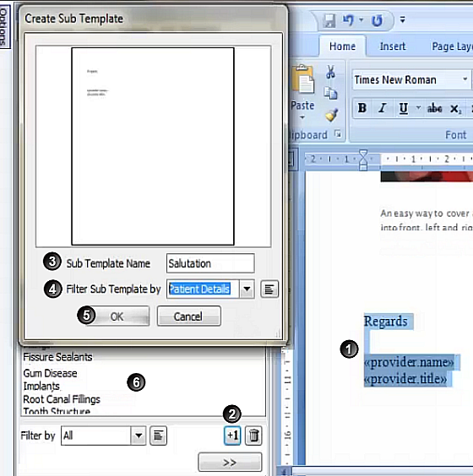Select the Format Painter brush icon

pyautogui.click(x=331, y=115)
